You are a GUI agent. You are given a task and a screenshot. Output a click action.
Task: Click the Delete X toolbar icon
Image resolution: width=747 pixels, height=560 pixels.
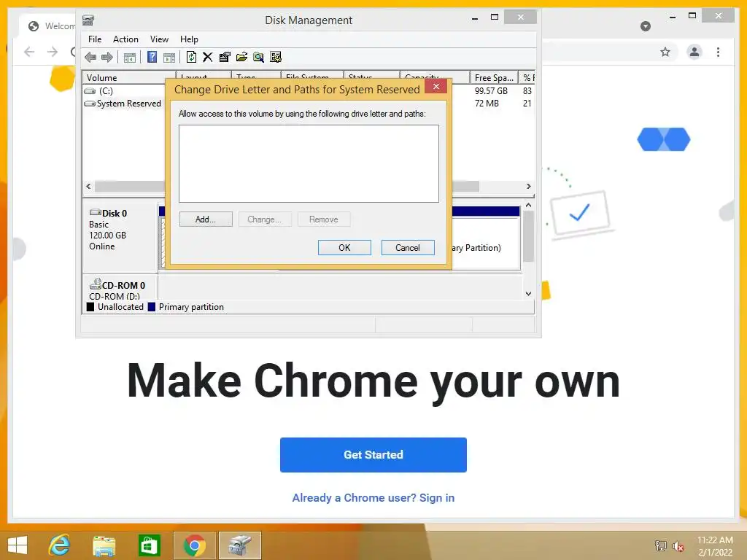click(208, 58)
